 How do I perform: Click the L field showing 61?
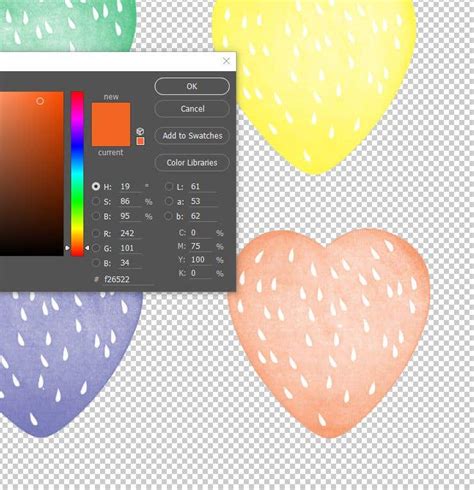tap(203, 187)
